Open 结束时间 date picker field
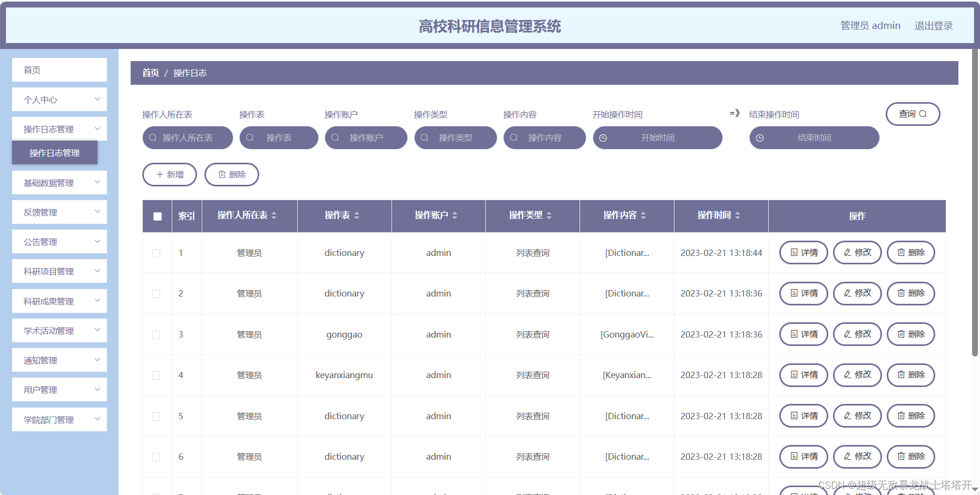980x495 pixels. point(815,137)
